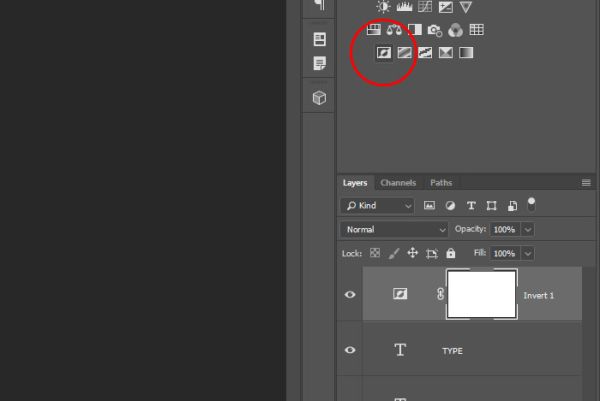Expand the Opacity slider dropdown arrow
Screen dimensions: 600x401
coord(528,230)
